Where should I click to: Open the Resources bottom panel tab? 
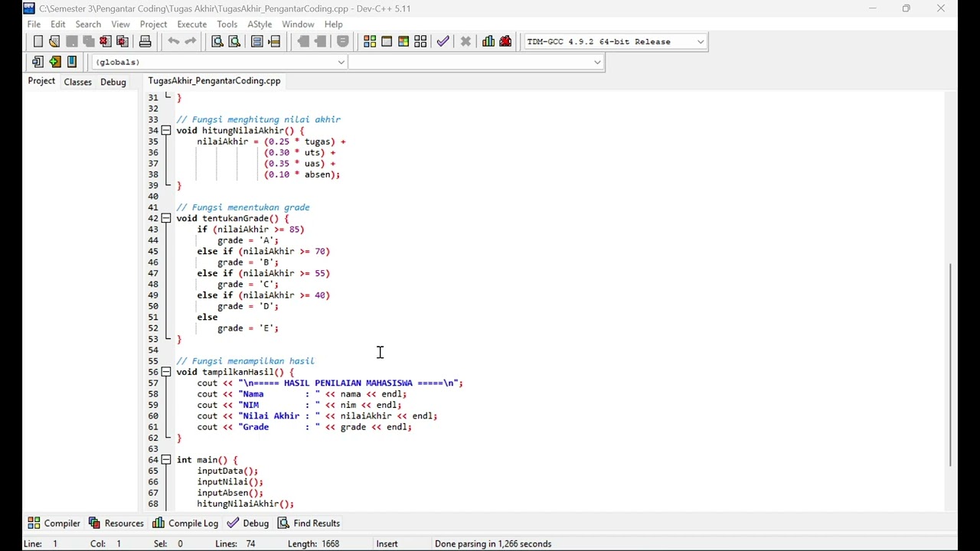click(x=116, y=523)
